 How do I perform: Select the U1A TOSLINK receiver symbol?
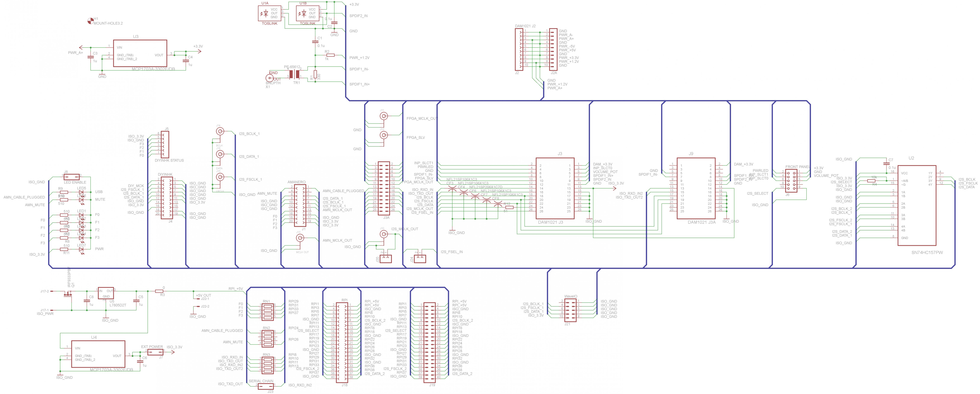(269, 13)
